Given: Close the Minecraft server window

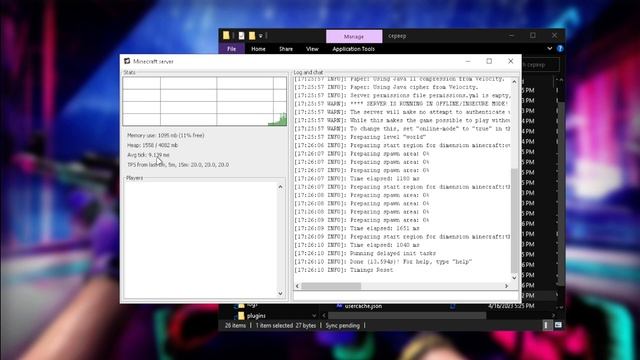Looking at the screenshot, I should pyautogui.click(x=511, y=61).
